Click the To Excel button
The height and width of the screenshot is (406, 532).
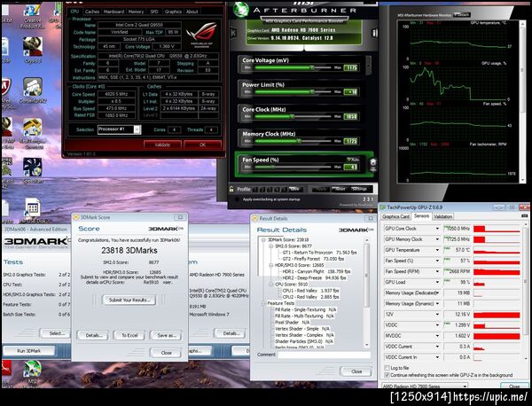(x=129, y=335)
